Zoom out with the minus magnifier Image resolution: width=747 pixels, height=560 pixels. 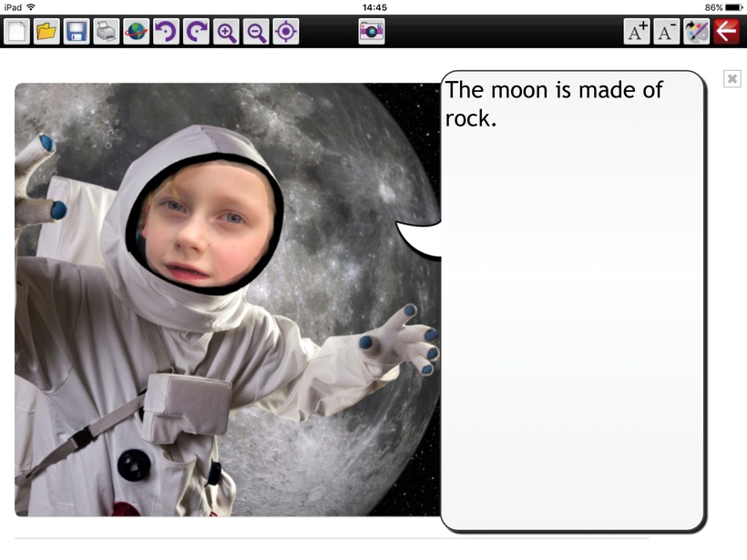click(256, 32)
